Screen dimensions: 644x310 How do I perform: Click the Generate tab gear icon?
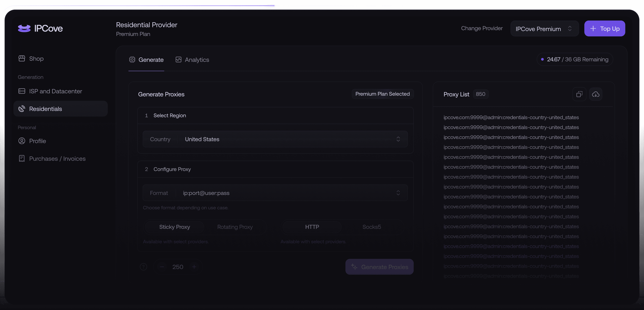click(132, 59)
